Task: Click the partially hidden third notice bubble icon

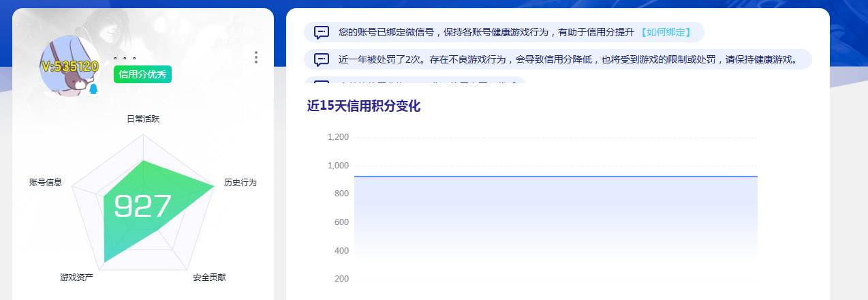Action: [322, 82]
